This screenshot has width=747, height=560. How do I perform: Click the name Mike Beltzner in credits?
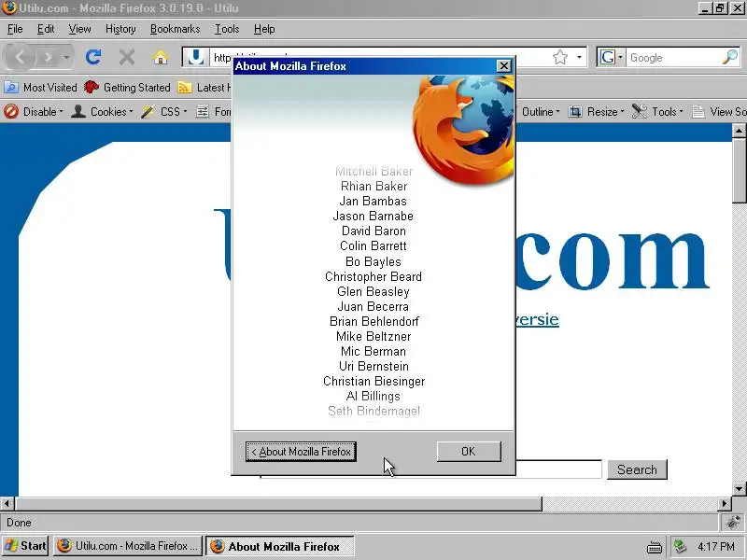coord(373,336)
